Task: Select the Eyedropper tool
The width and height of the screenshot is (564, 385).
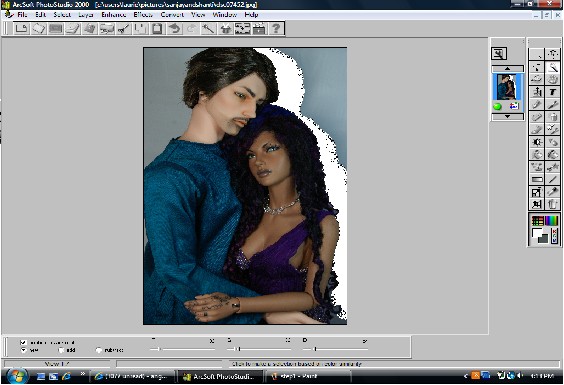Action: 553,191
